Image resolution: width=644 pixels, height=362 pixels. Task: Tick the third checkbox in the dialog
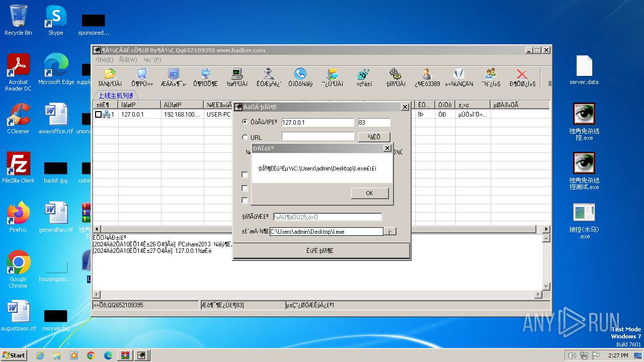(x=245, y=201)
